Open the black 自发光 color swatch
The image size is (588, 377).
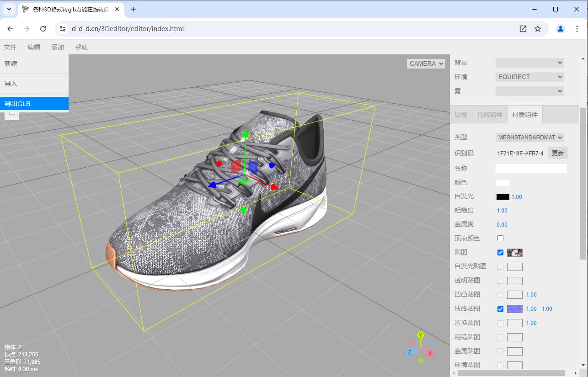tap(503, 197)
